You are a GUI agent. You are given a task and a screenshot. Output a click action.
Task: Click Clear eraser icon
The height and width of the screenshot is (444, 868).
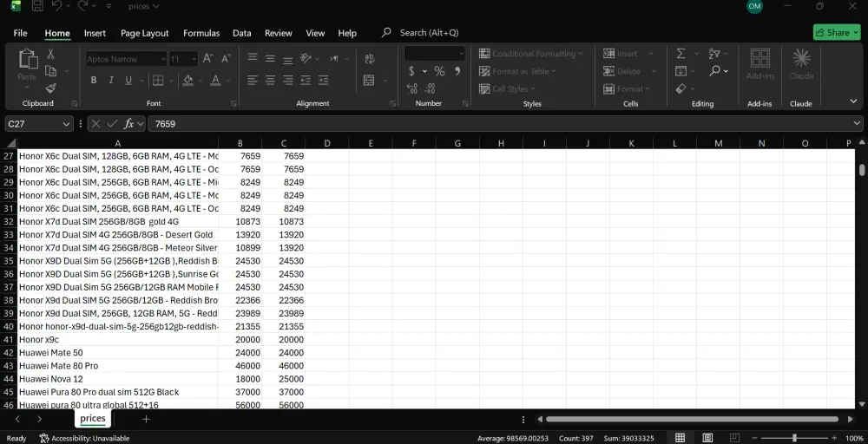tap(681, 88)
